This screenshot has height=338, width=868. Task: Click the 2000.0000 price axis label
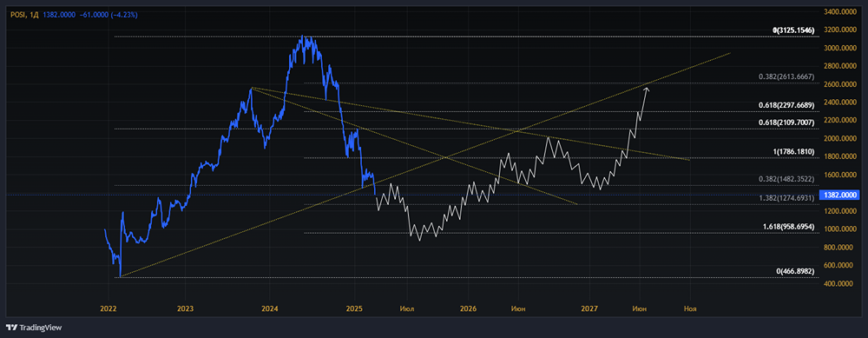click(x=841, y=138)
